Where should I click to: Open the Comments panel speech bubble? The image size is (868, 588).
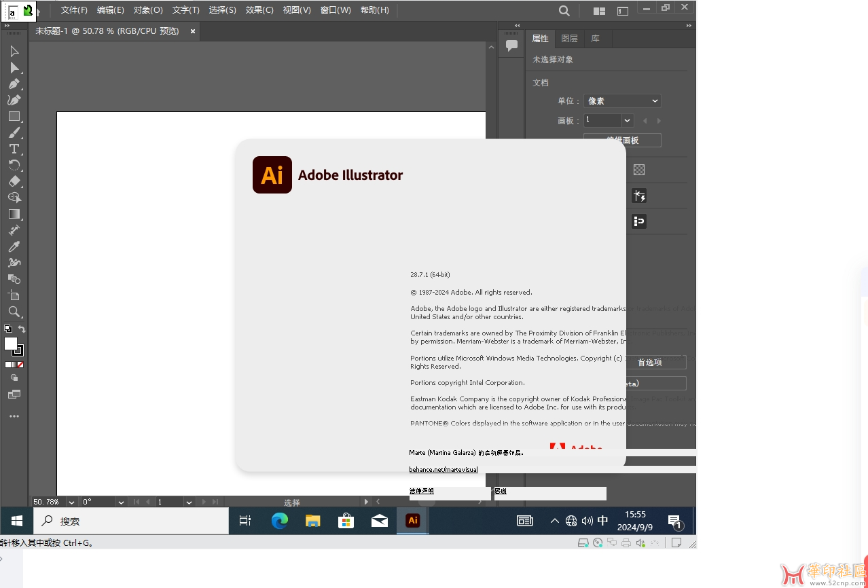[x=512, y=45]
